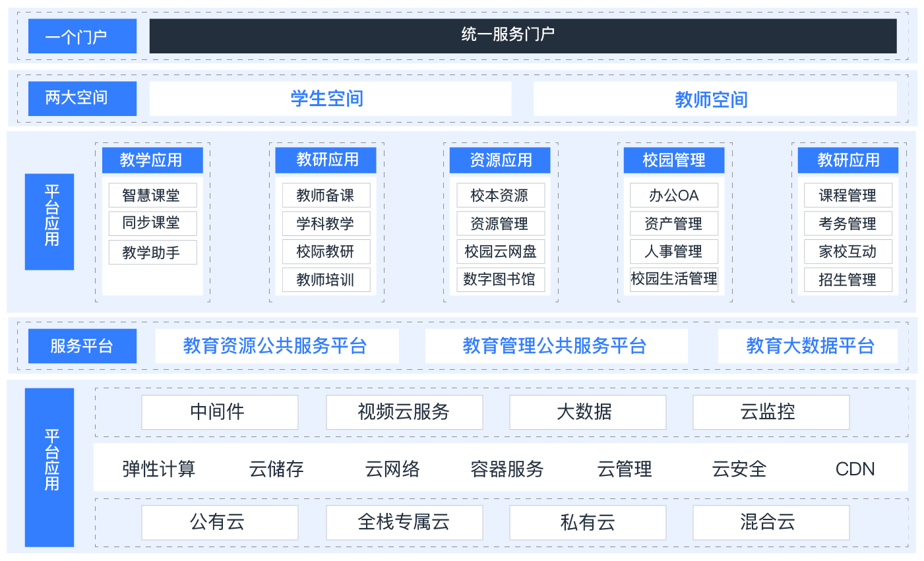Click the blue 一个门户 label
The image size is (924, 561).
tap(82, 36)
